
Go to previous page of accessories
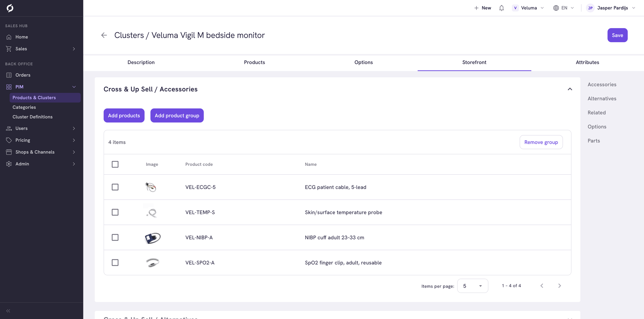point(542,286)
